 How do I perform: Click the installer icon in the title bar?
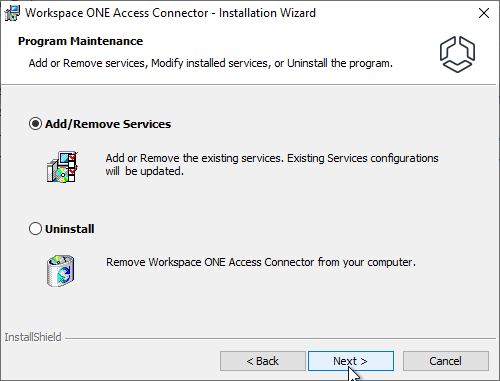(12, 13)
